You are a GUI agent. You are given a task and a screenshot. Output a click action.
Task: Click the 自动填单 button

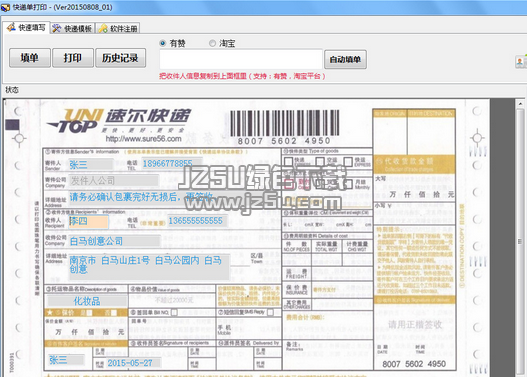pyautogui.click(x=345, y=59)
